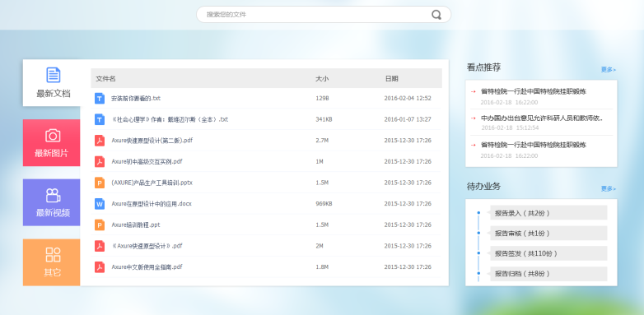Switch to the 最新视频 tab
Viewport: 644px width, 315px height.
(x=52, y=202)
